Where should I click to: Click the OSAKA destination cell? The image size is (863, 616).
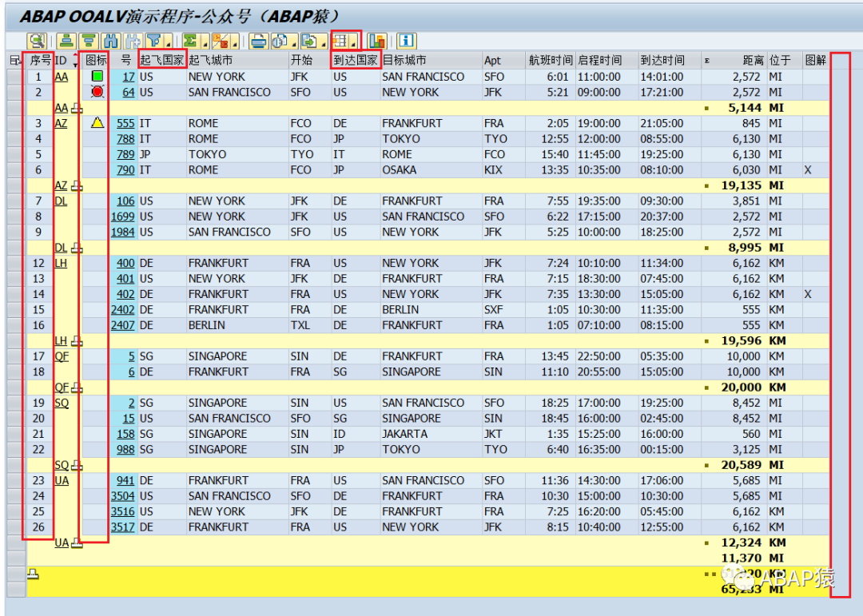(431, 170)
